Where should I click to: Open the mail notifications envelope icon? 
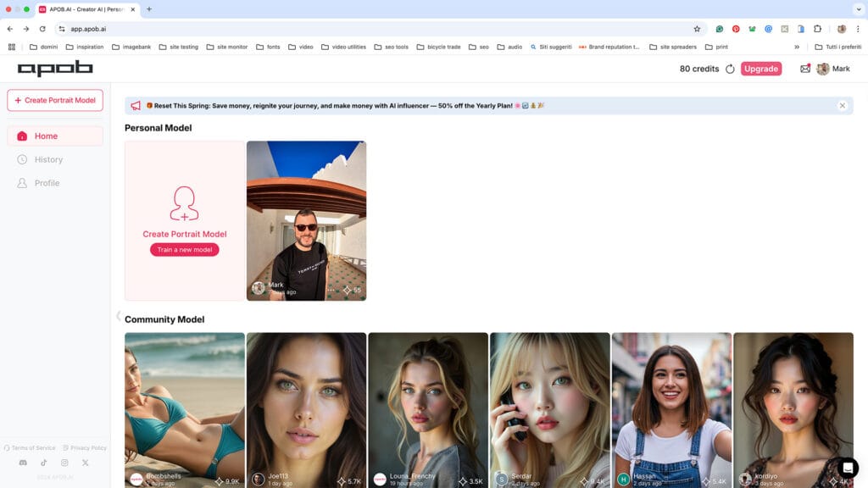(804, 69)
